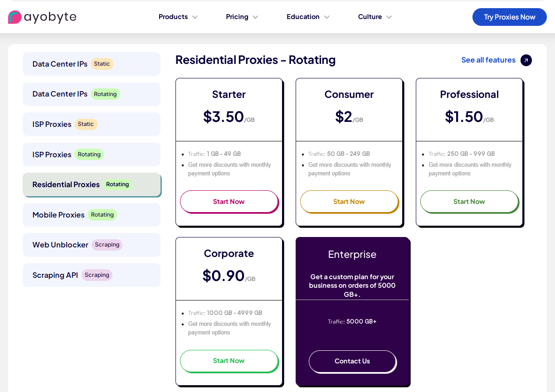Click the $0.90 per GB price
The height and width of the screenshot is (392, 555).
pos(229,276)
